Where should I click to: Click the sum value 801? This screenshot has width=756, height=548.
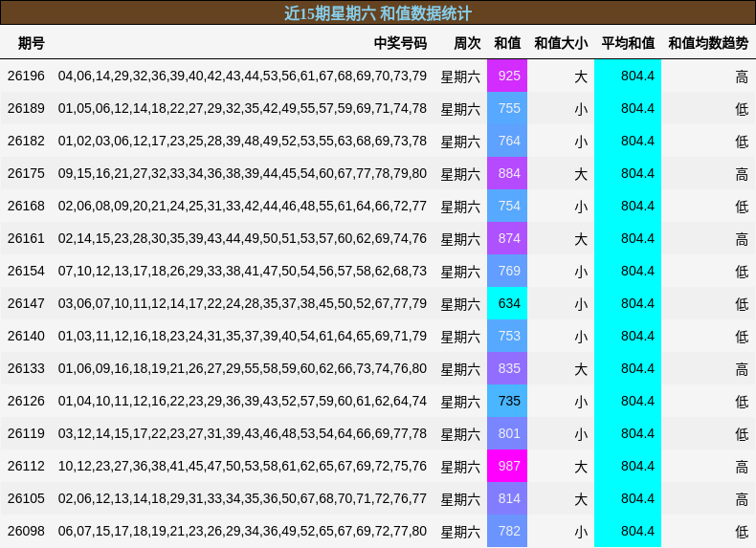[507, 434]
